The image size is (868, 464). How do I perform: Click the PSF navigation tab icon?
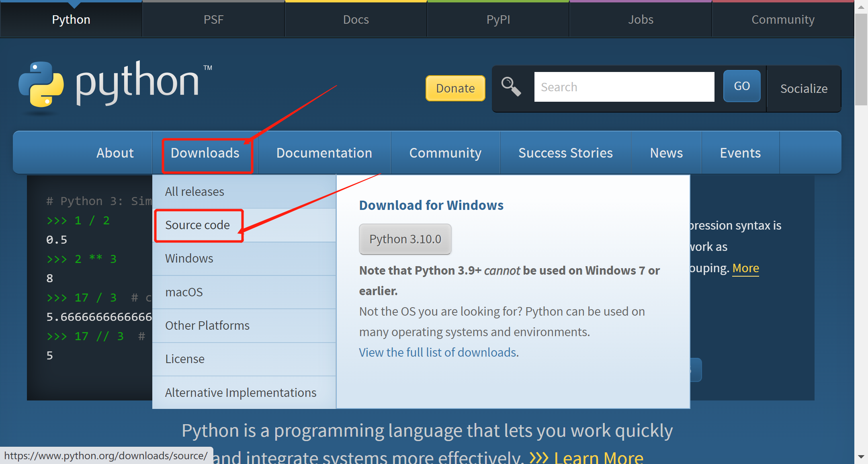pos(213,19)
